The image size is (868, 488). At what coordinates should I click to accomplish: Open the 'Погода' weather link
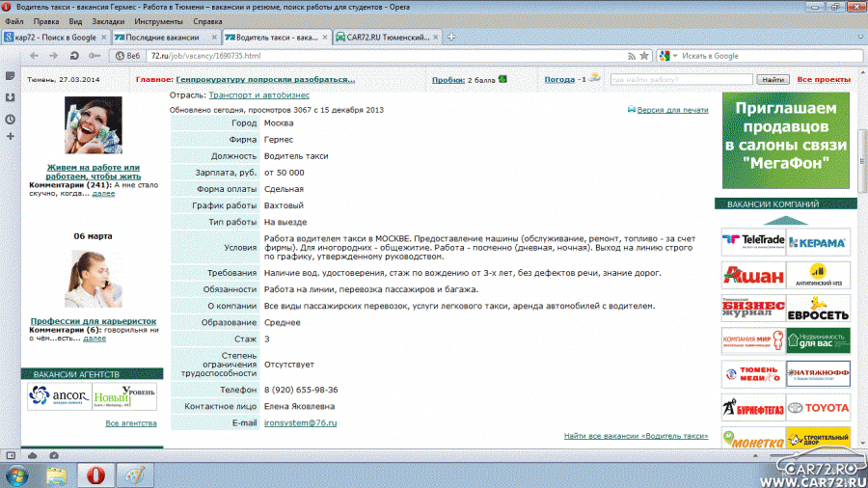559,80
